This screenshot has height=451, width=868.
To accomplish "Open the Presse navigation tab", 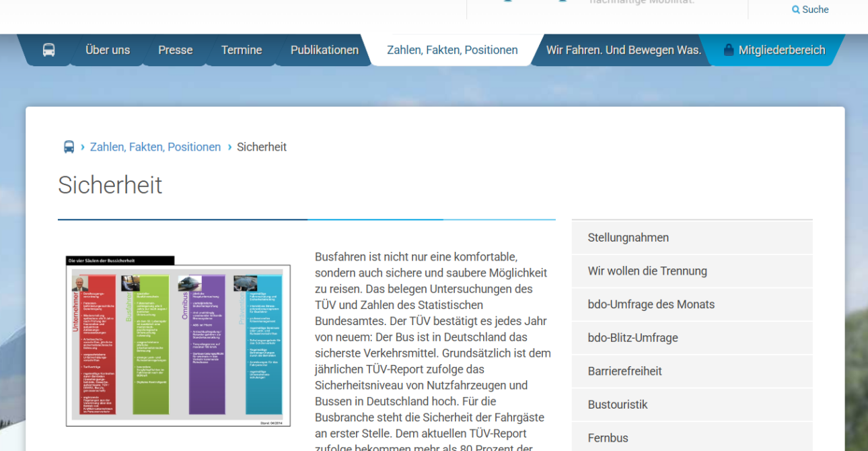I will (x=175, y=50).
